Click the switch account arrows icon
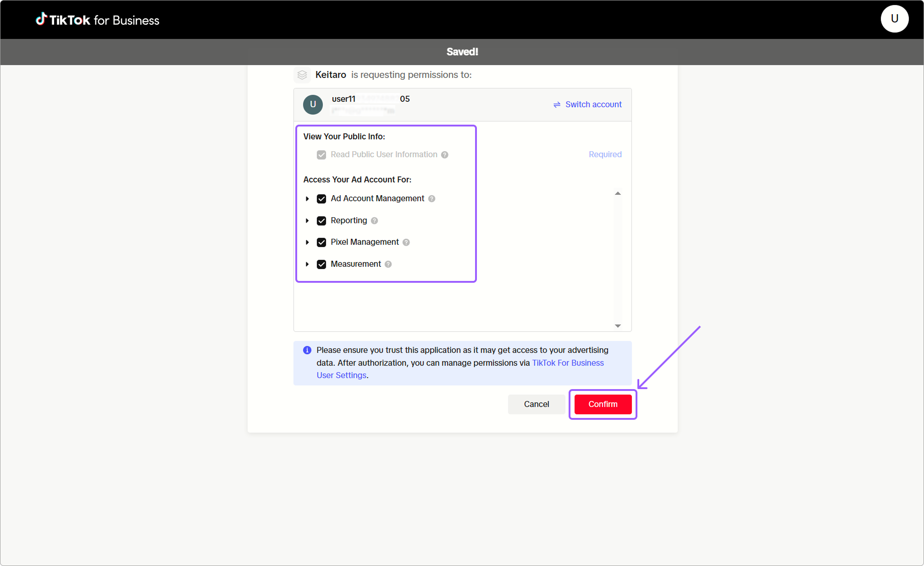This screenshot has height=566, width=924. point(557,105)
